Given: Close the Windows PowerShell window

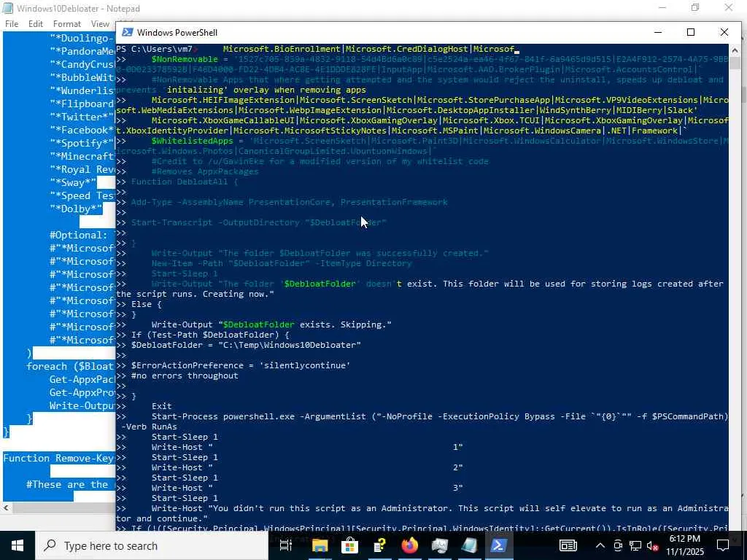Looking at the screenshot, I should pos(724,32).
